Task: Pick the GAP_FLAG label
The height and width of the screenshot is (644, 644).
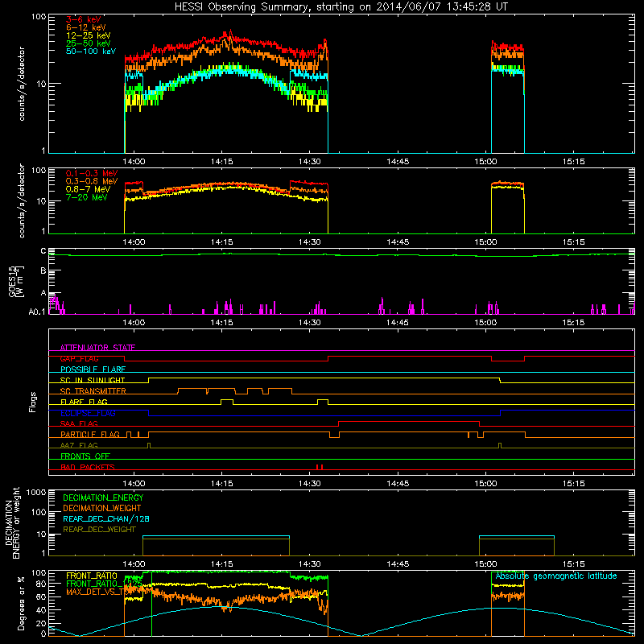Action: pos(79,358)
